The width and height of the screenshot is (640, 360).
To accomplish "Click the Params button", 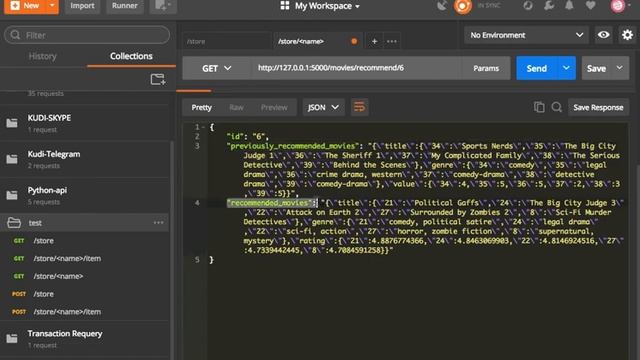I will click(486, 68).
